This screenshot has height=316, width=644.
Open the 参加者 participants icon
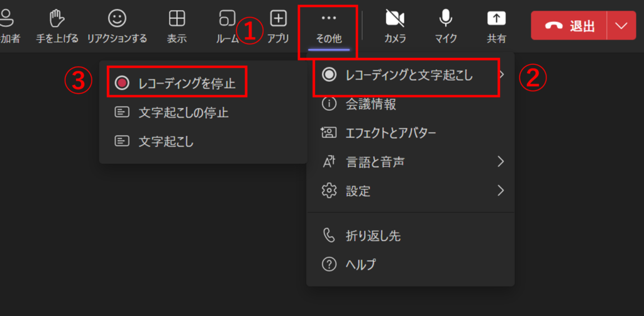point(9,19)
